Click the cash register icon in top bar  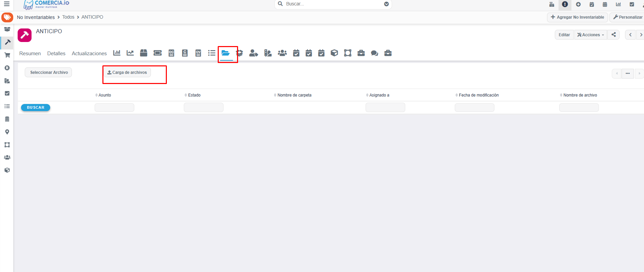[552, 4]
